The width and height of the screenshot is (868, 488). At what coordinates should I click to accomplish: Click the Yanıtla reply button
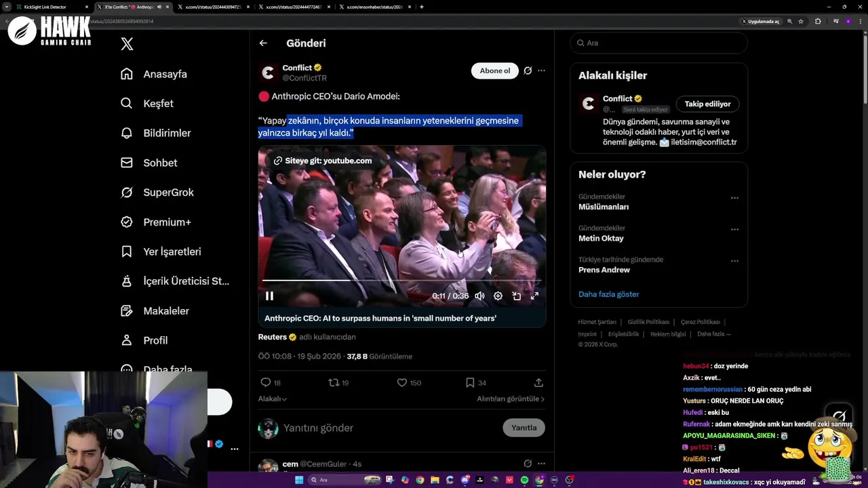pos(524,428)
